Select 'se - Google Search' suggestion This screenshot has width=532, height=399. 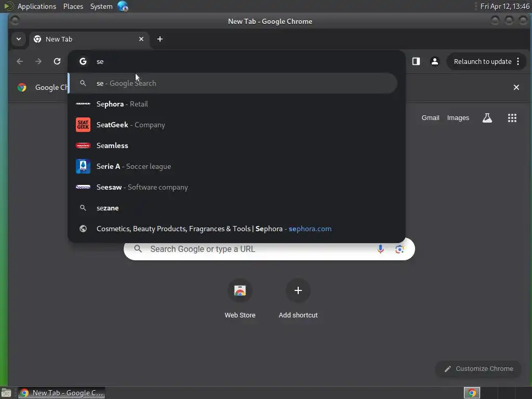pyautogui.click(x=233, y=83)
